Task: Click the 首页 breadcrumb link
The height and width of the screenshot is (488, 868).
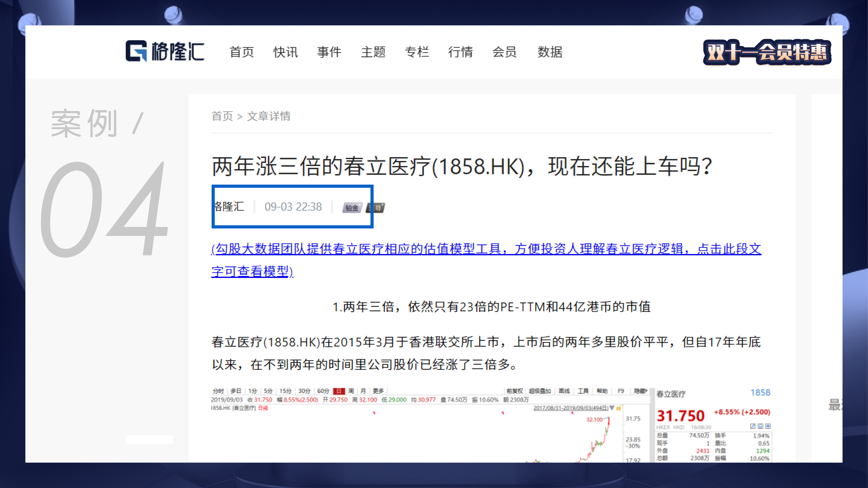Action: 222,116
